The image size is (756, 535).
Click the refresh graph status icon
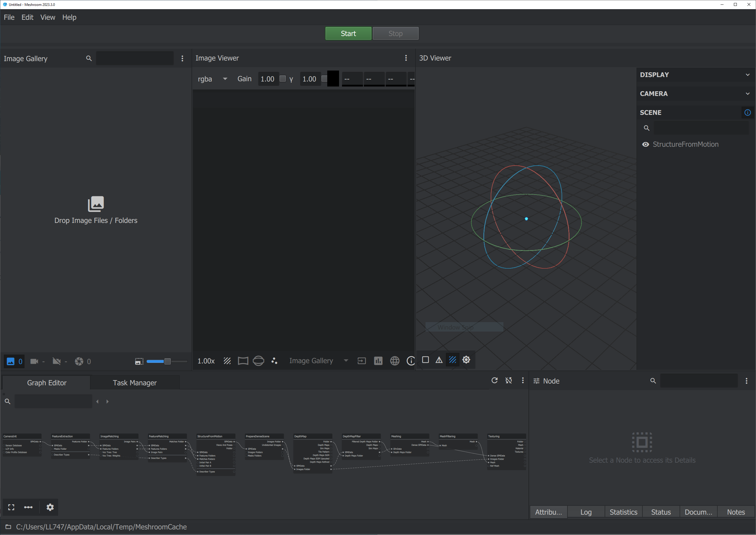pyautogui.click(x=494, y=381)
